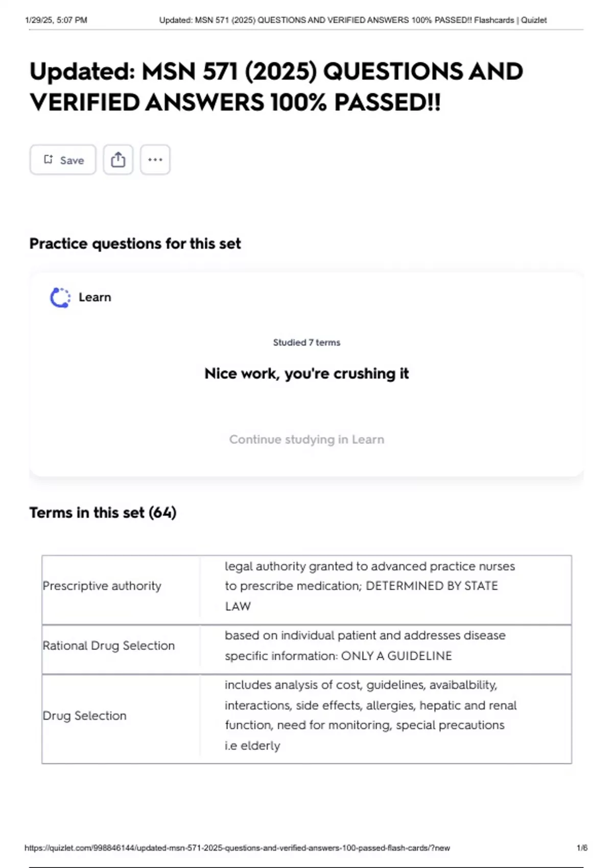Click the definition starting "based on individual patient"
Viewport: 613px width, 868px height.
pyautogui.click(x=365, y=645)
